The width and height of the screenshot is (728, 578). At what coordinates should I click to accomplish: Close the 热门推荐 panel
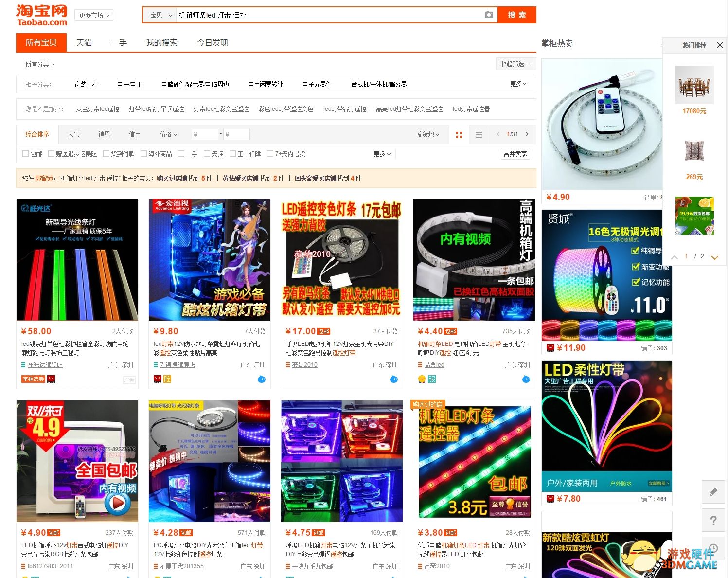[x=720, y=45]
